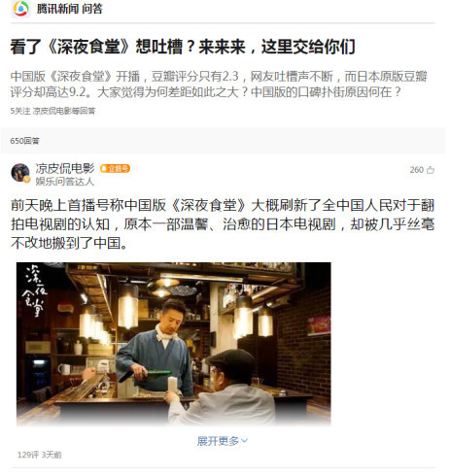Click the orange 企鹅号 badge
Viewport: 450px width, 476px height.
coord(115,168)
